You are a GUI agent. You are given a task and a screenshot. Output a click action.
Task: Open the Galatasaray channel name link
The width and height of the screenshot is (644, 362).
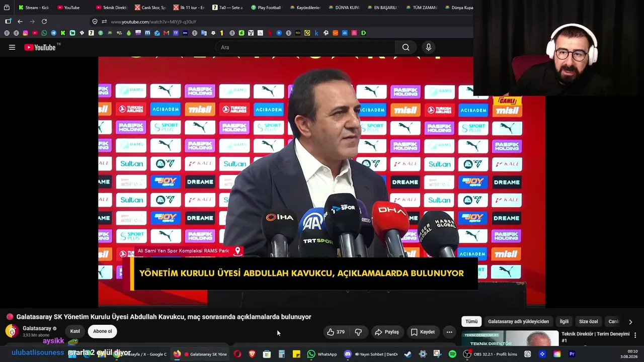(37, 328)
